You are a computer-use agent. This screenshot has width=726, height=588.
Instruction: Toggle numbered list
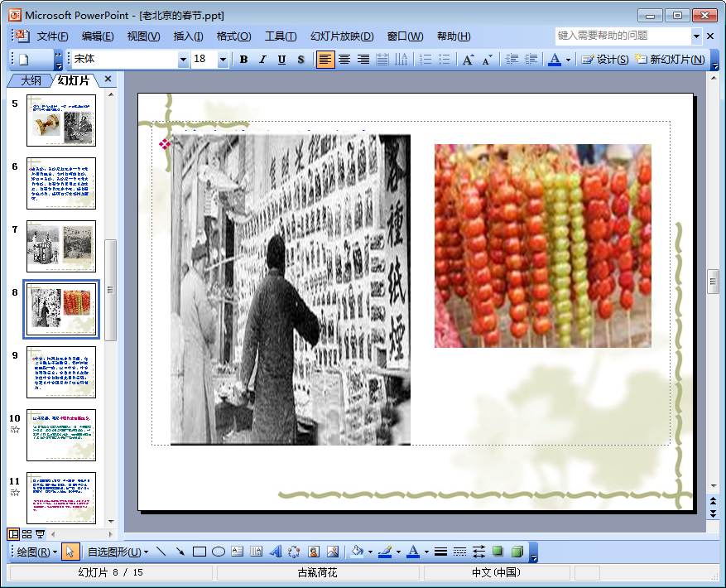(x=425, y=60)
